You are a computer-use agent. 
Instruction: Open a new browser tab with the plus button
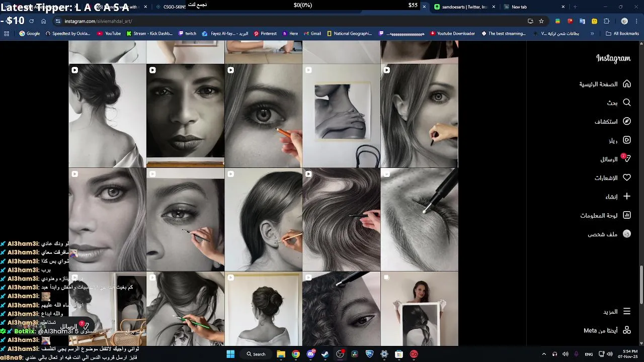(x=575, y=7)
